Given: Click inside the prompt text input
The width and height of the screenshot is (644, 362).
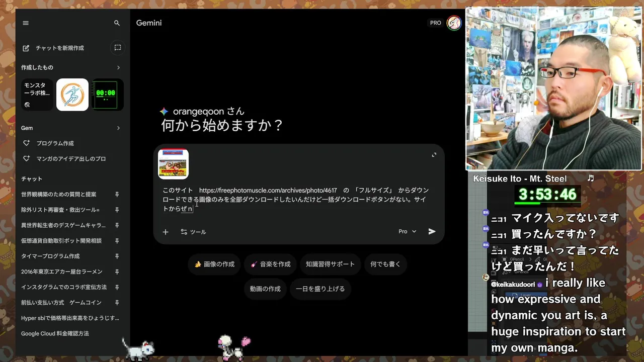Looking at the screenshot, I should (297, 199).
